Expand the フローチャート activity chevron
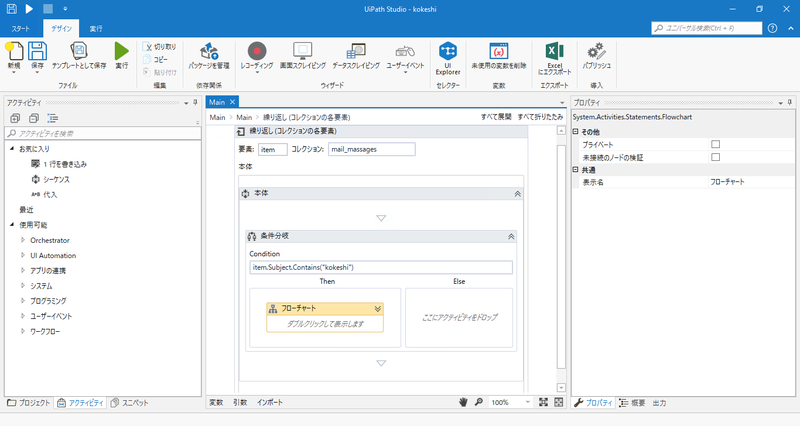This screenshot has height=426, width=800. [x=378, y=309]
